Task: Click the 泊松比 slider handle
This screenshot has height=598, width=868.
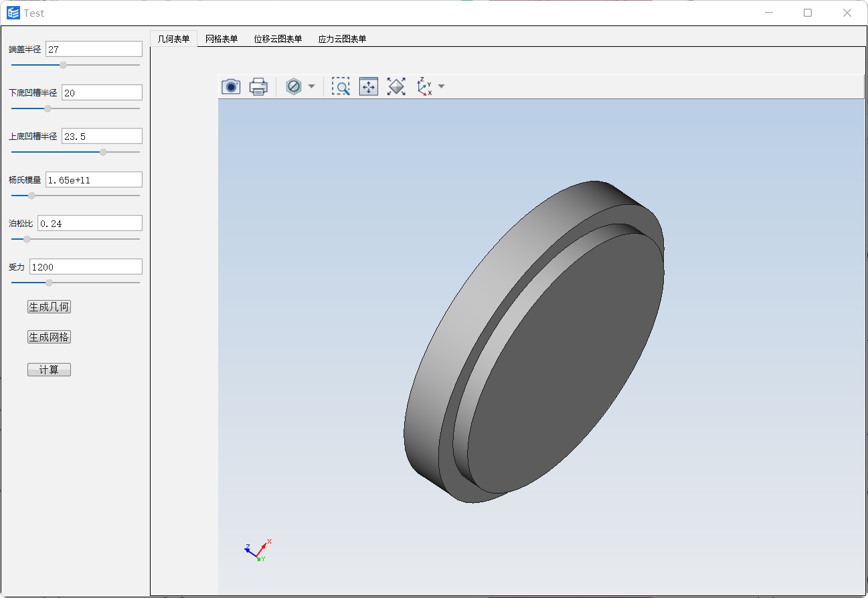Action: pyautogui.click(x=27, y=239)
